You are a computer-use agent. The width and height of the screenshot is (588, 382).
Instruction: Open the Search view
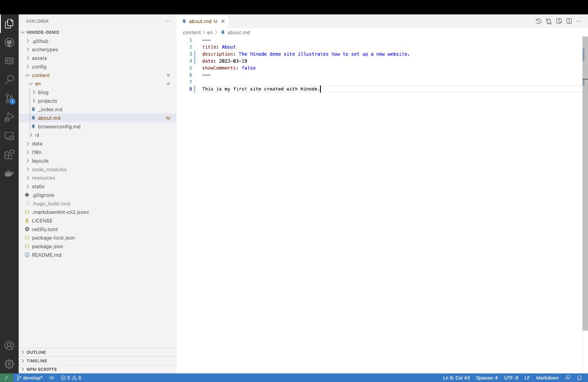tap(9, 79)
